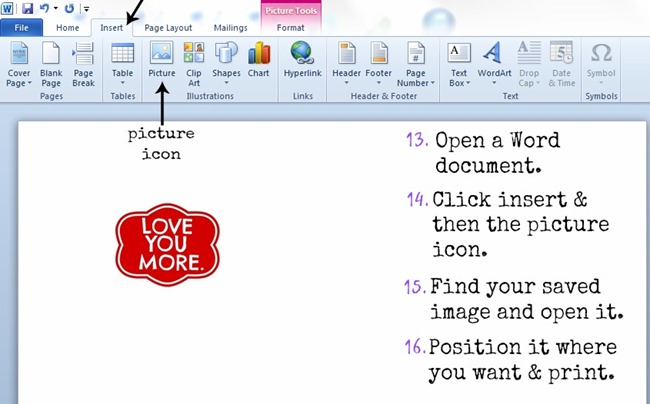
Task: Open Clip Art
Action: pyautogui.click(x=194, y=65)
